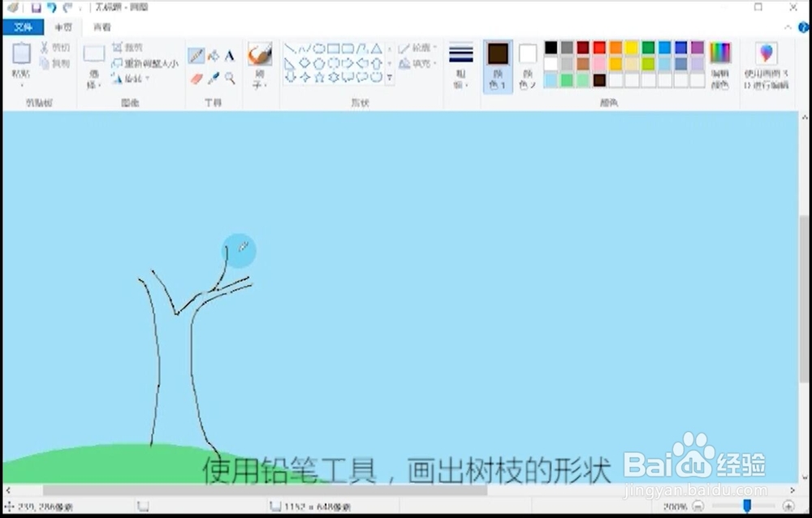Pick the red color swatch
Viewport: 812px width, 518px height.
click(x=598, y=46)
